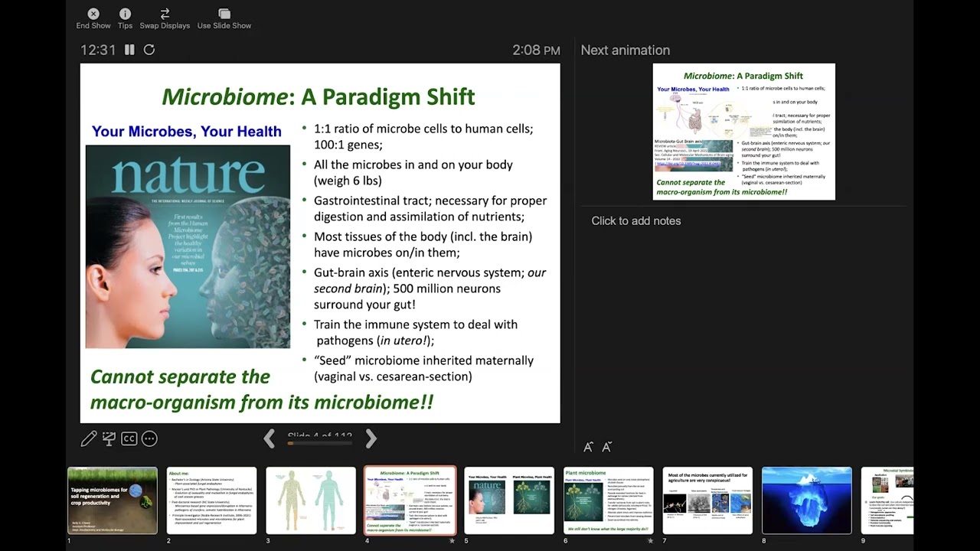The height and width of the screenshot is (551, 980).
Task: Click the End Show button
Action: pos(93,19)
